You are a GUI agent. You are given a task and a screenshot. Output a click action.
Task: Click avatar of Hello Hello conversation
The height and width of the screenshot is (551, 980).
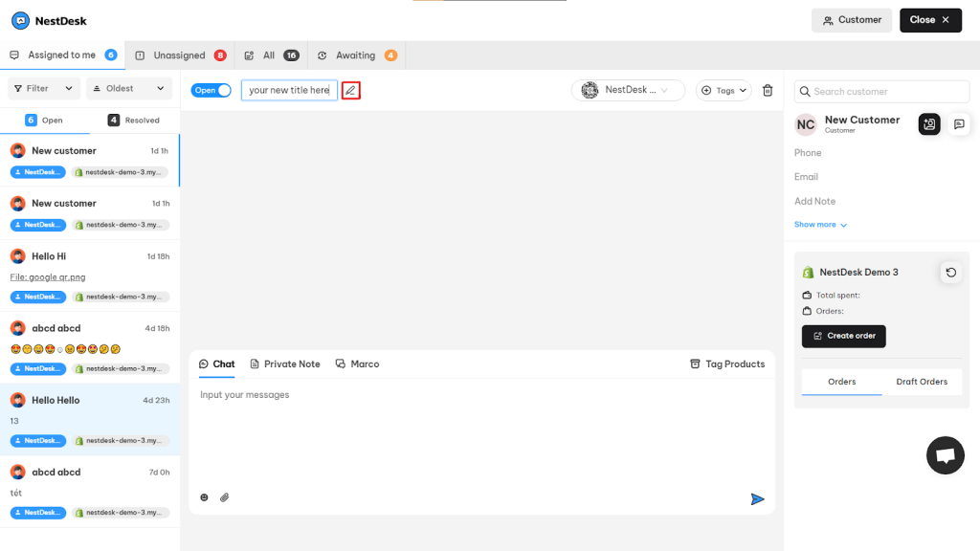(x=18, y=400)
